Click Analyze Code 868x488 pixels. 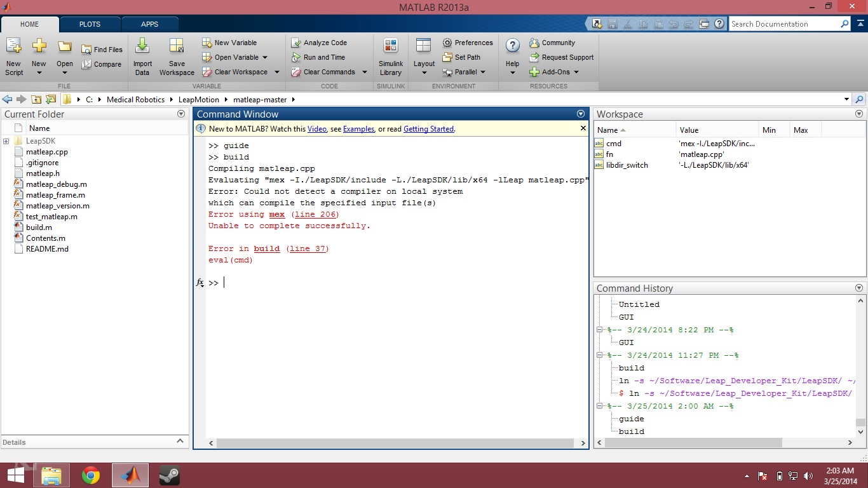(x=319, y=43)
